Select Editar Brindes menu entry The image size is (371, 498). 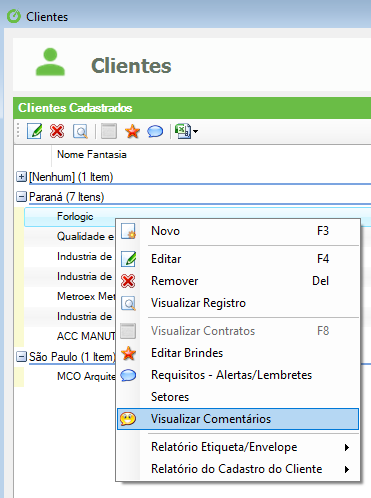click(x=238, y=353)
